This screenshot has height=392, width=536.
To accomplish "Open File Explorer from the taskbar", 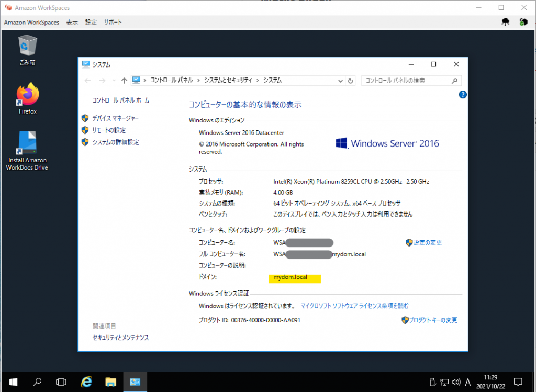I will pos(110,382).
